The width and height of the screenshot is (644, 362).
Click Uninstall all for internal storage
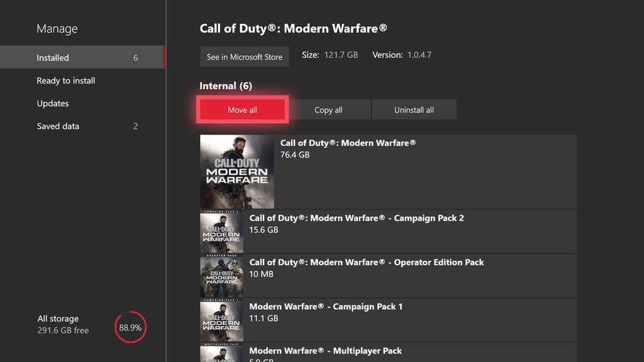(x=414, y=109)
